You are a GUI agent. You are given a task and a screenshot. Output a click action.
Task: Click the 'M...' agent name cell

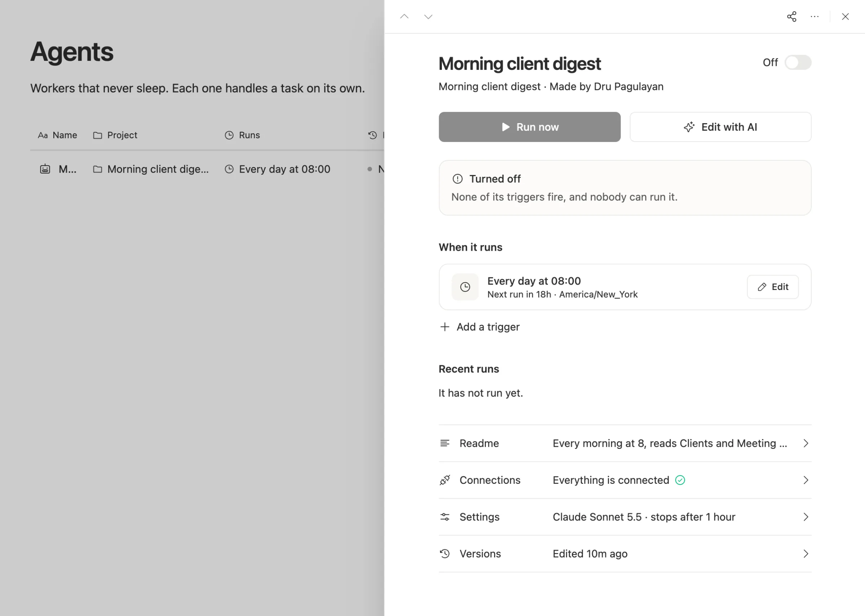[67, 169]
